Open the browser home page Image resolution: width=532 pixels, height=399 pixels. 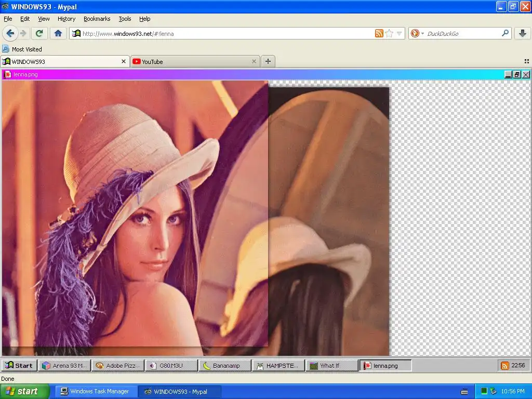58,33
